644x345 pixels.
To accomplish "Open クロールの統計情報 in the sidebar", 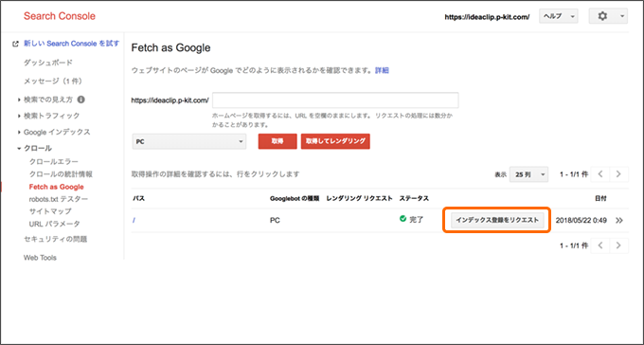I will (x=61, y=174).
